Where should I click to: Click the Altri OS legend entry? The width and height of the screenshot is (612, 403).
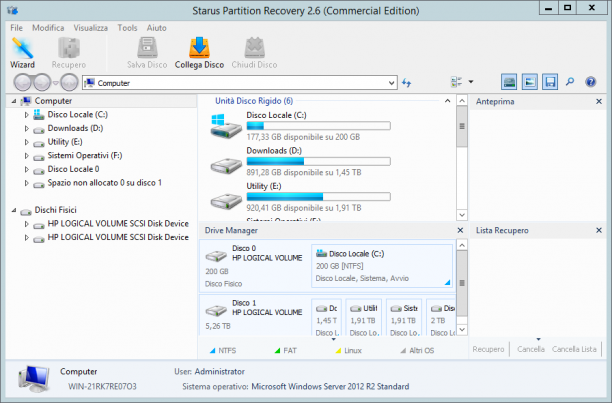click(417, 350)
